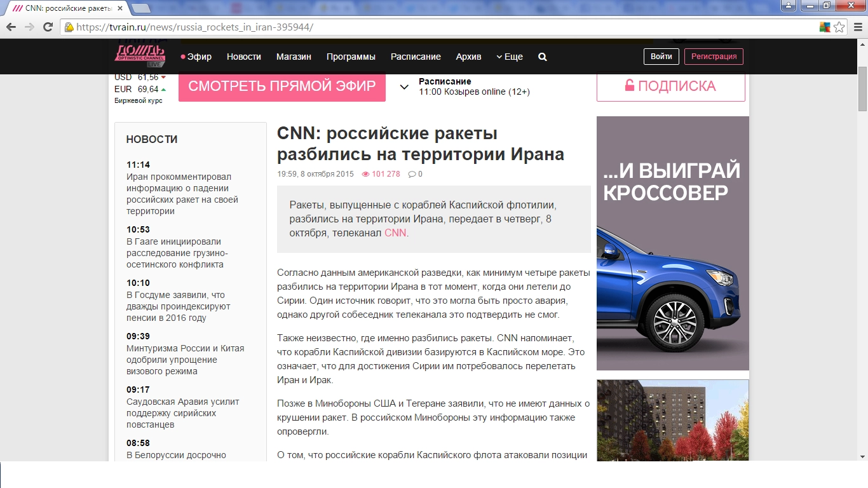This screenshot has width=868, height=488.
Task: Click the Dozhd channel logo
Action: pos(140,56)
